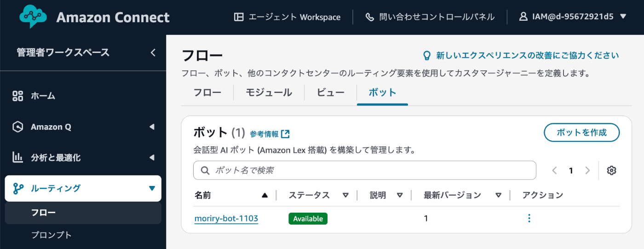Click the version value 1 in the moriry-bot-1103 row
Viewport: 644px width, 249px height.
coord(426,219)
